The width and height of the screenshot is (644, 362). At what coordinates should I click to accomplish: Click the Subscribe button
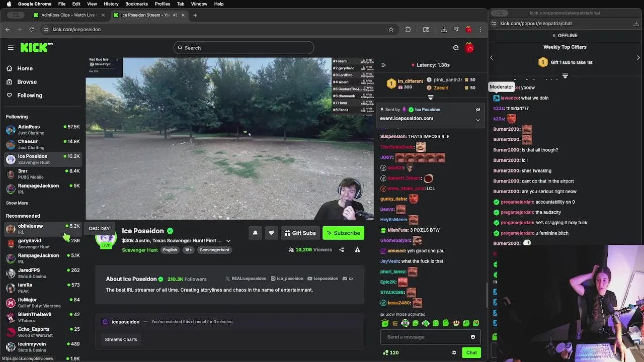343,233
